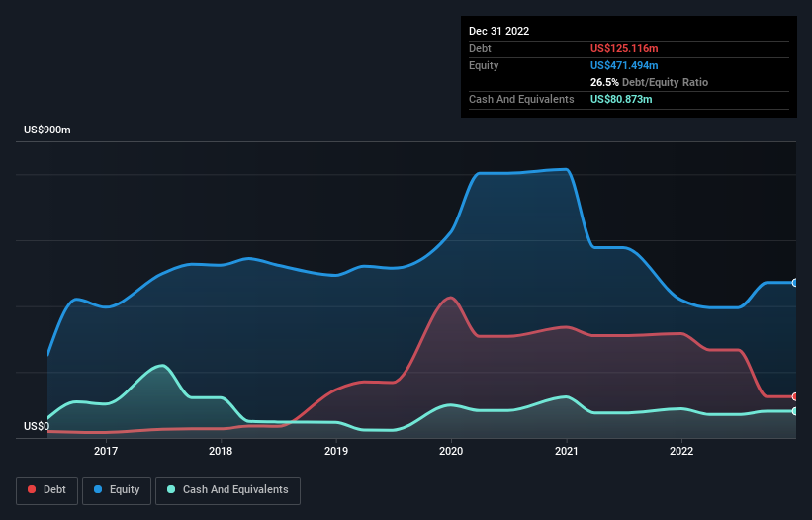Click the 2022 x-axis label
The image size is (812, 520).
(681, 451)
